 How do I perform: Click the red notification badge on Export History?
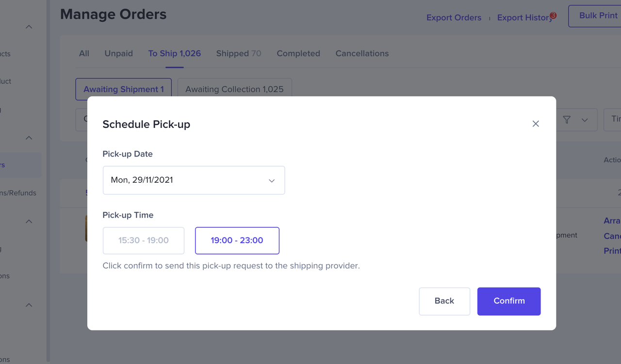(553, 16)
